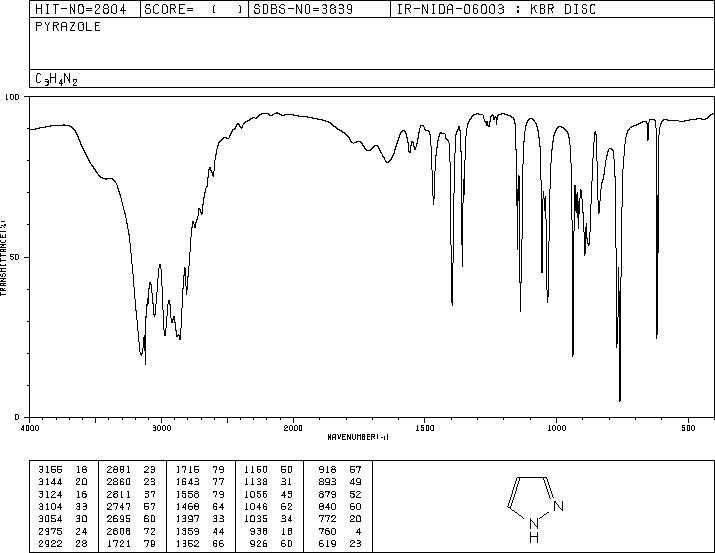The height and width of the screenshot is (553, 715).
Task: Click the 4000 x-axis tick label
Action: pos(30,428)
